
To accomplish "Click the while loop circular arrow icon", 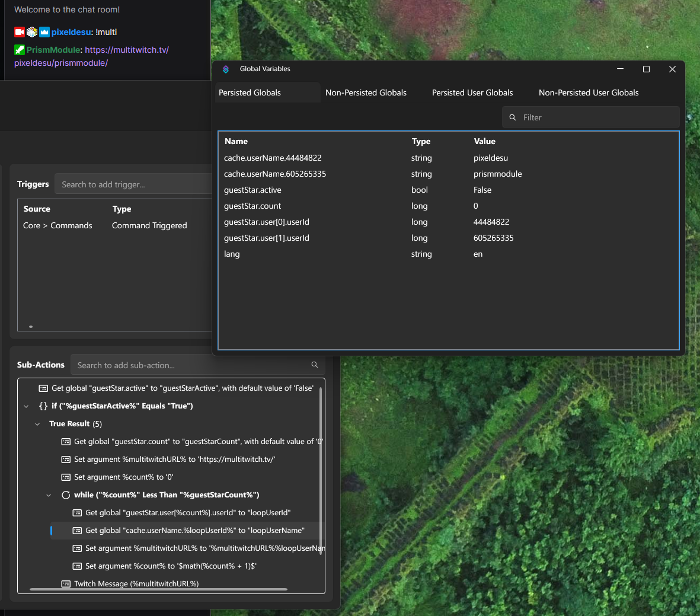I will click(66, 495).
